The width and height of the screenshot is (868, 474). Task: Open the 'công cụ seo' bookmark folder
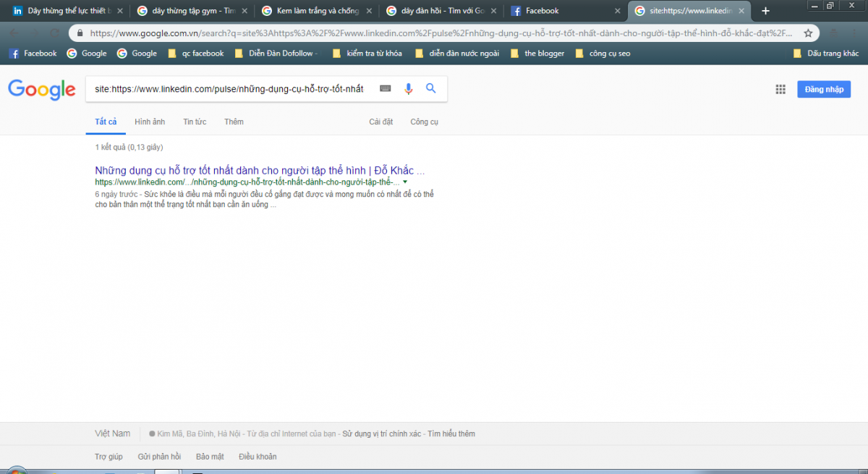coord(602,53)
